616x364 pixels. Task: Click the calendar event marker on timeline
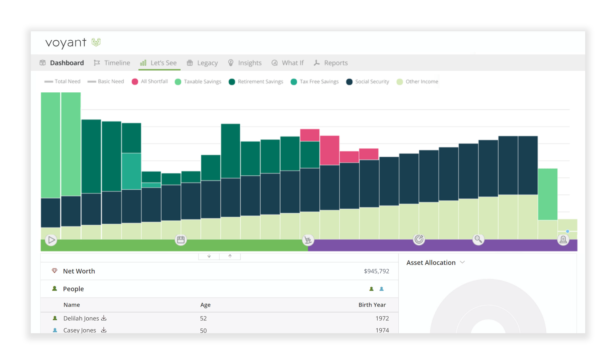click(x=181, y=240)
